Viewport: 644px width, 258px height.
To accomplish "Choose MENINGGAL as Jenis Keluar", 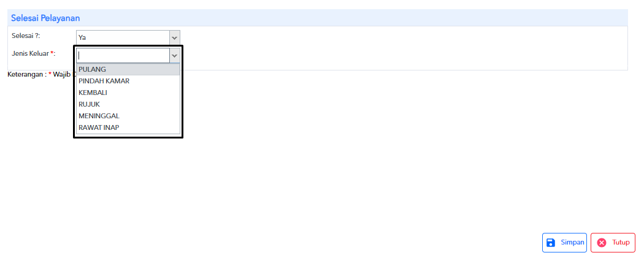I will tap(128, 116).
